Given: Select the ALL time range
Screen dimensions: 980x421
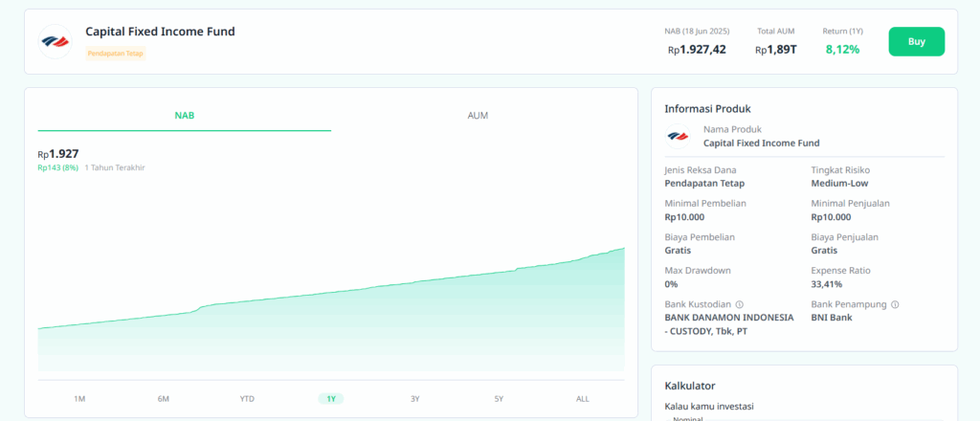Looking at the screenshot, I should pyautogui.click(x=583, y=398).
